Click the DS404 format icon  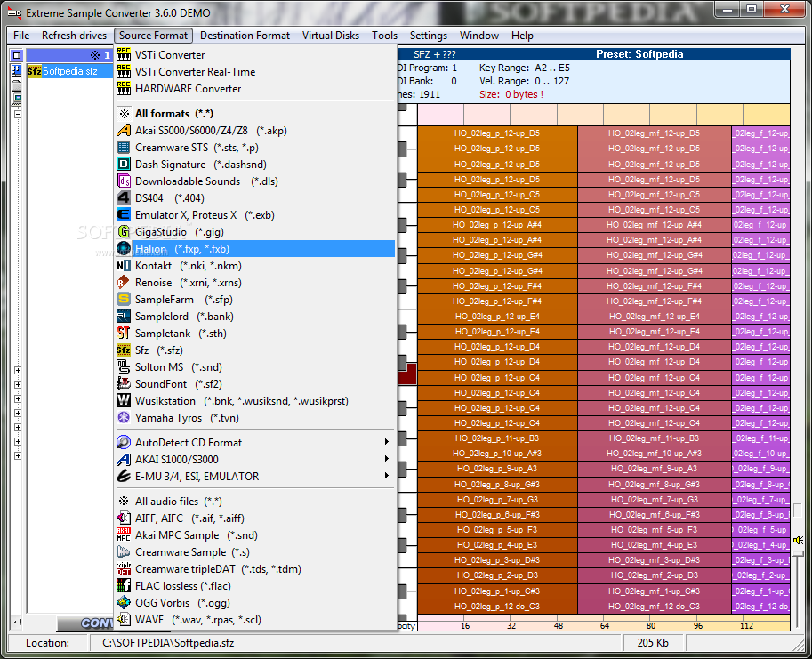124,197
